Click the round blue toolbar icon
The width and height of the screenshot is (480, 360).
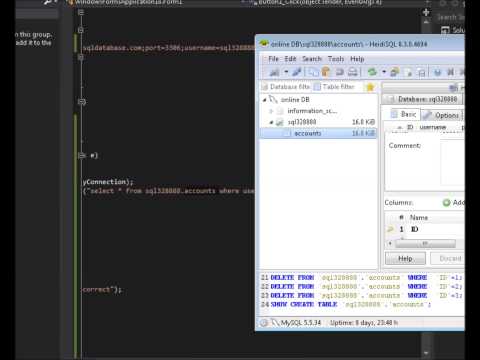pyautogui.click(x=437, y=72)
